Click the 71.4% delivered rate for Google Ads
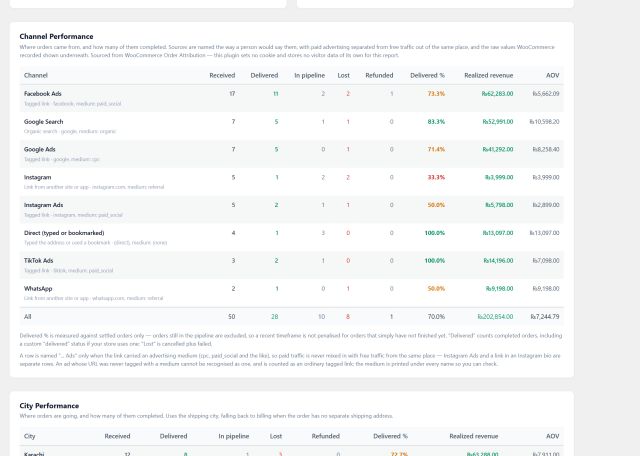 pyautogui.click(x=436, y=149)
